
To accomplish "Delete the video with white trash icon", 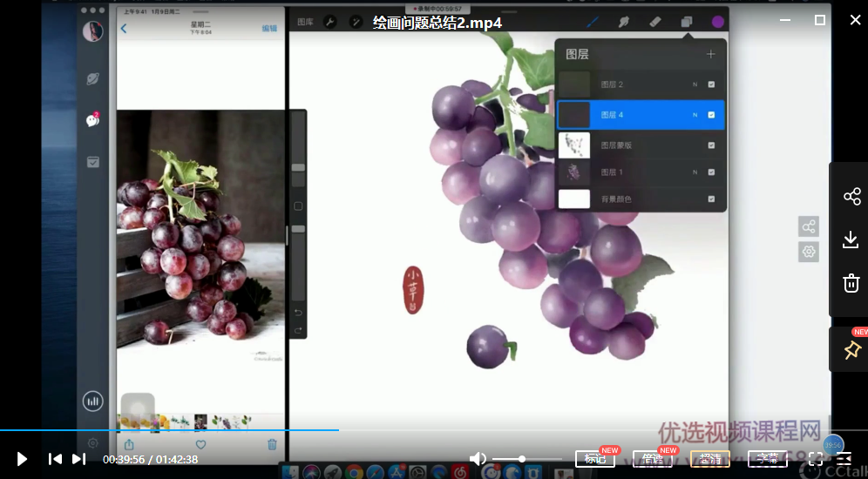I will coord(851,283).
